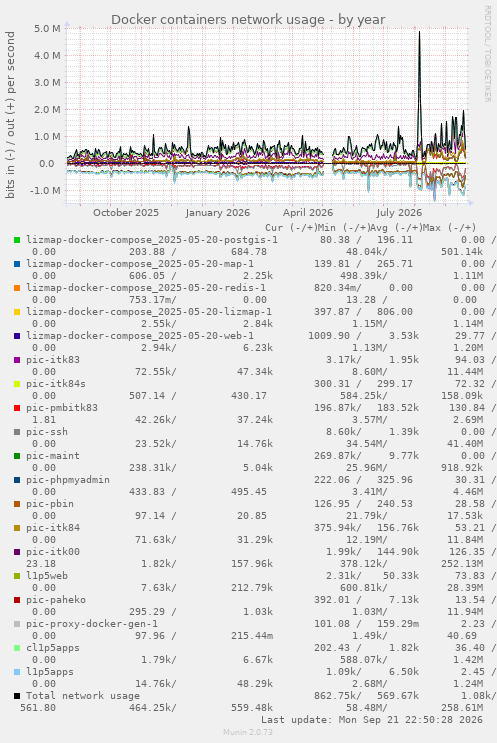This screenshot has width=497, height=743.
Task: Click the dark blue web-1 legend swatch
Action: tap(17, 336)
